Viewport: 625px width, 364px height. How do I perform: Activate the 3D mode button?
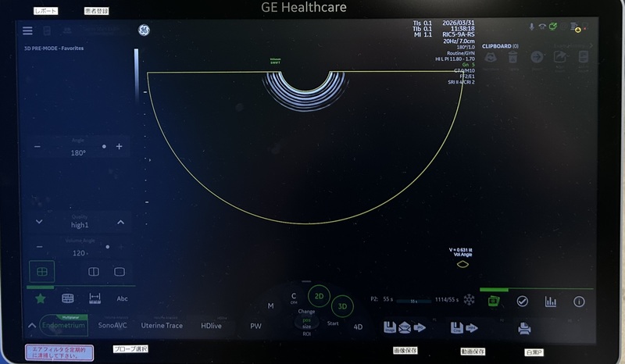[342, 306]
